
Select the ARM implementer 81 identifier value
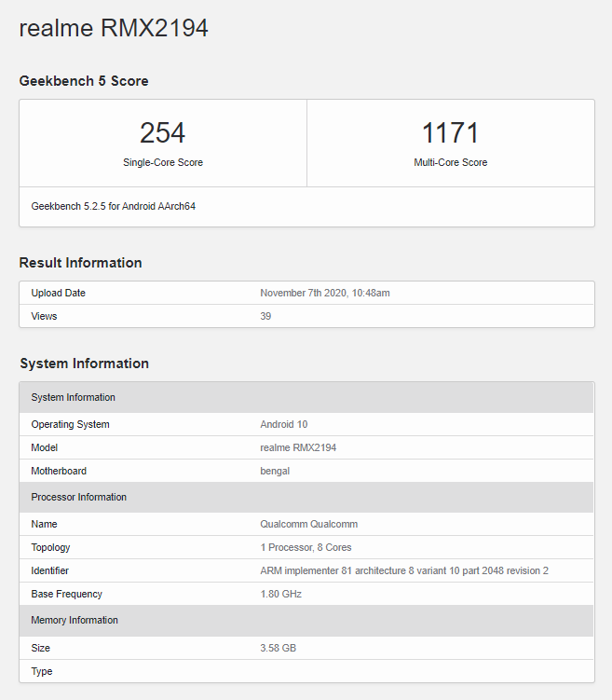pos(404,570)
